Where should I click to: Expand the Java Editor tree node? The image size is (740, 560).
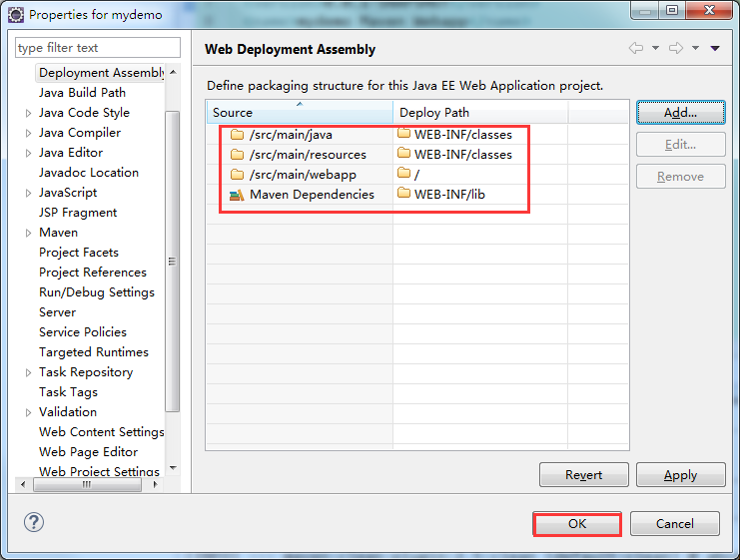pos(28,153)
